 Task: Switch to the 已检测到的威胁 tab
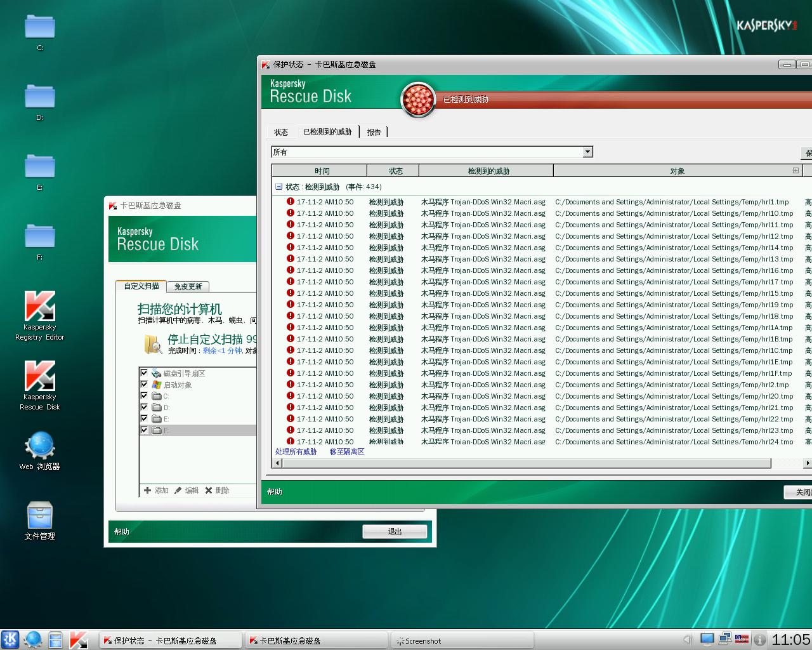pyautogui.click(x=327, y=131)
